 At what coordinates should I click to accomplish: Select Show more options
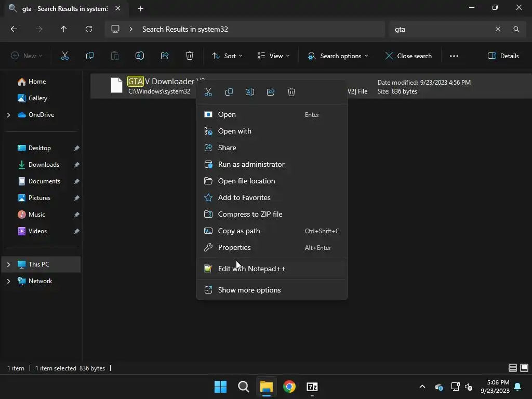272,290
